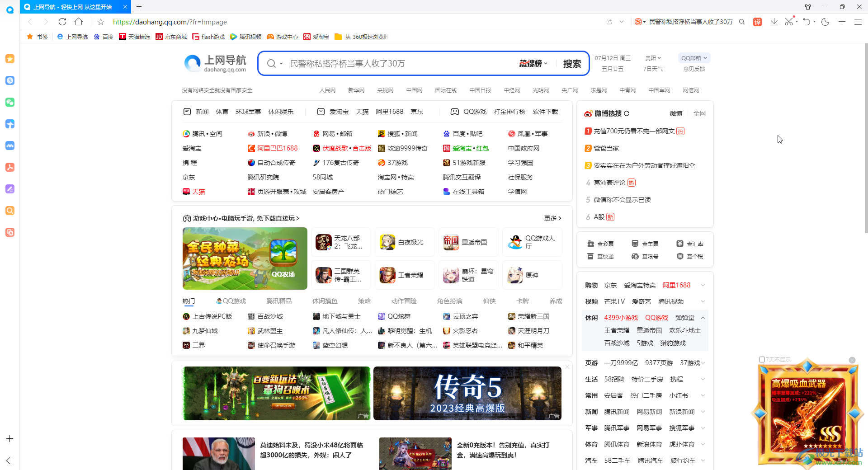Click the address bar search magnifier icon
This screenshot has width=868, height=470.
pyautogui.click(x=742, y=22)
